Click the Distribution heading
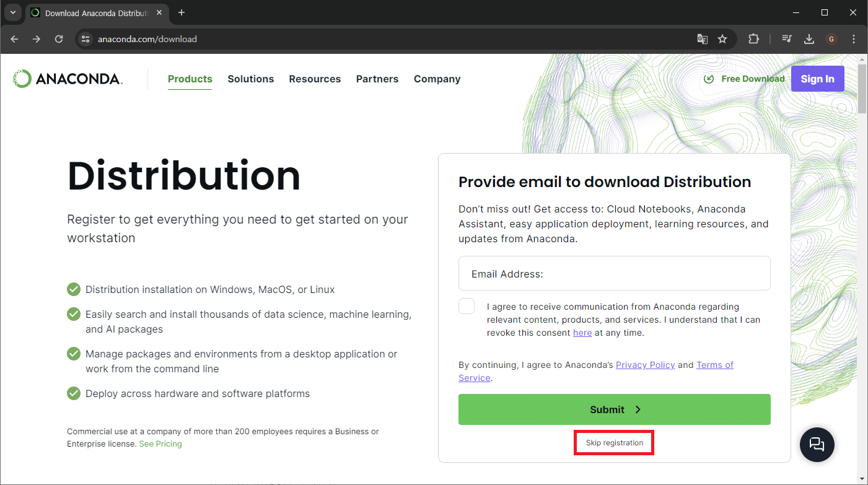 pos(184,175)
